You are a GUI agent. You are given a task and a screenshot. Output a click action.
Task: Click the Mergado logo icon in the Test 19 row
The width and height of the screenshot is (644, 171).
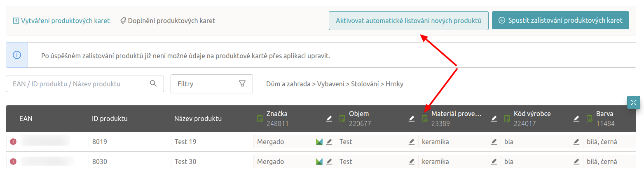point(319,142)
